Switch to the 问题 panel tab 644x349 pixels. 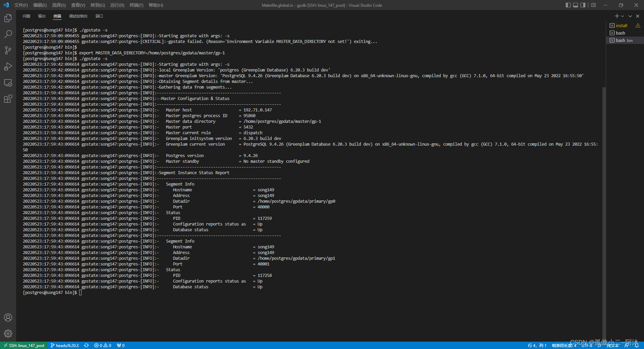click(x=26, y=16)
